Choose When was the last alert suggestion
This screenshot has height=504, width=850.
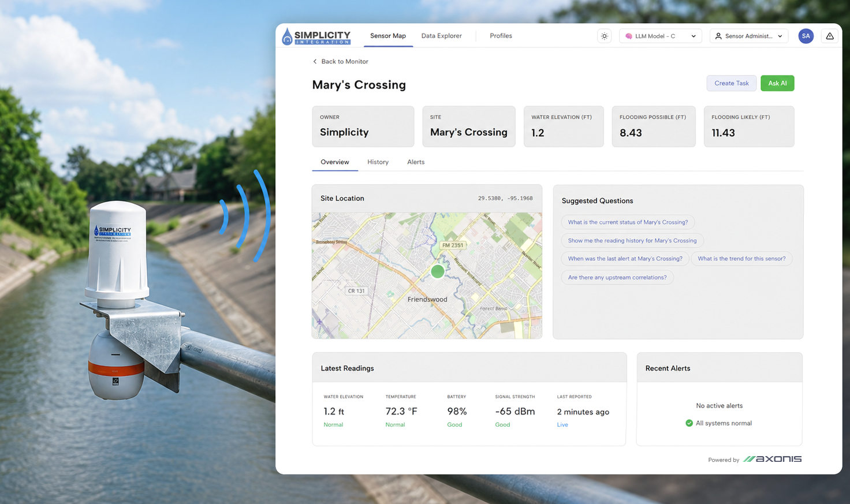tap(625, 259)
